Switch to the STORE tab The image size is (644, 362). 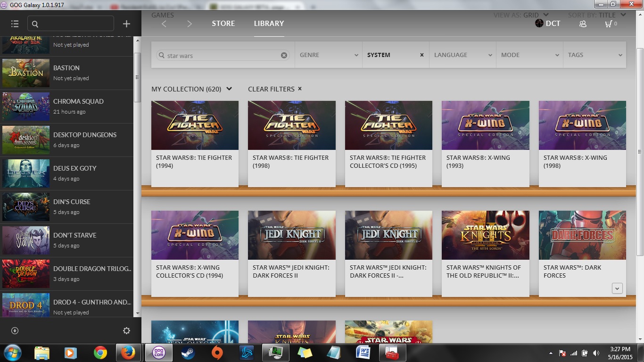click(x=223, y=24)
